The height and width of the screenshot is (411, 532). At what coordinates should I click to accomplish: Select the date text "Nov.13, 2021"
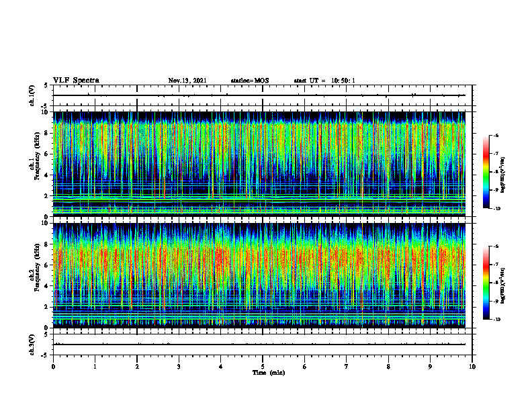(x=187, y=81)
